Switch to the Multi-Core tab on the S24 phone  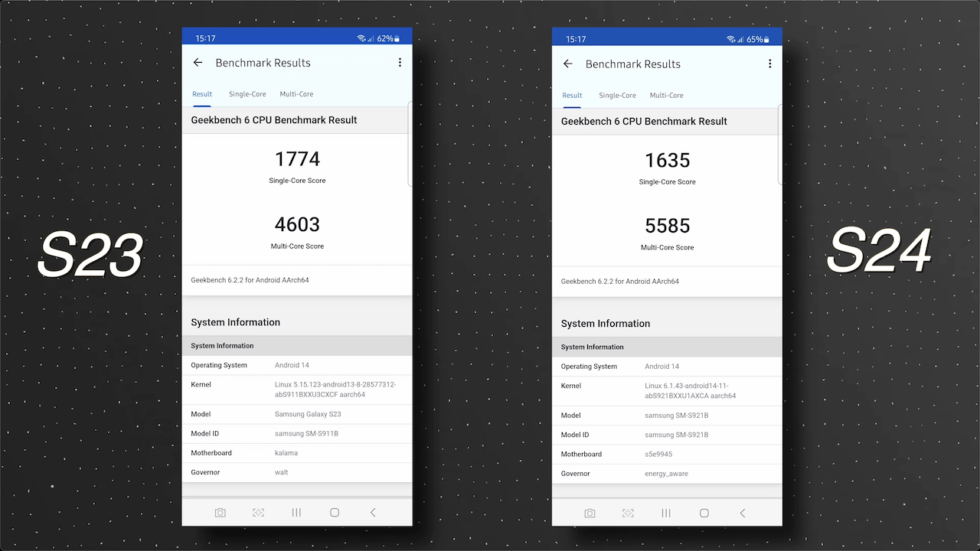pyautogui.click(x=666, y=96)
